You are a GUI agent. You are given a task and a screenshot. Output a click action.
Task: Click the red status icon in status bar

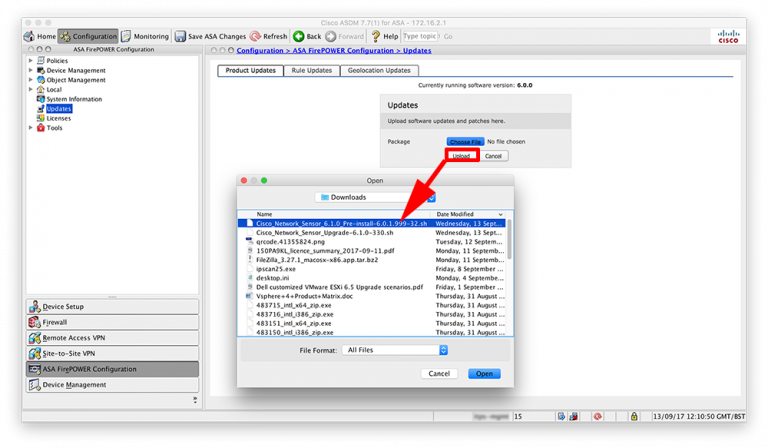coord(598,416)
